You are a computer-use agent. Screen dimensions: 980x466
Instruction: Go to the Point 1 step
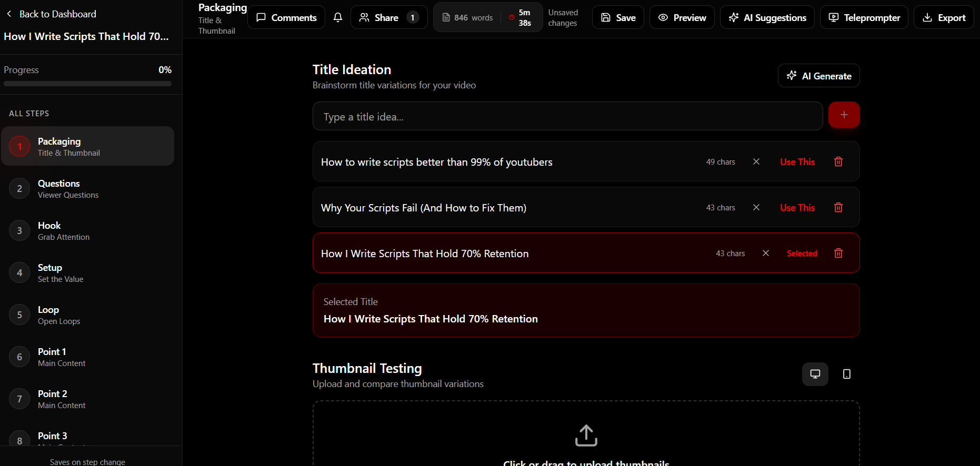[87, 357]
